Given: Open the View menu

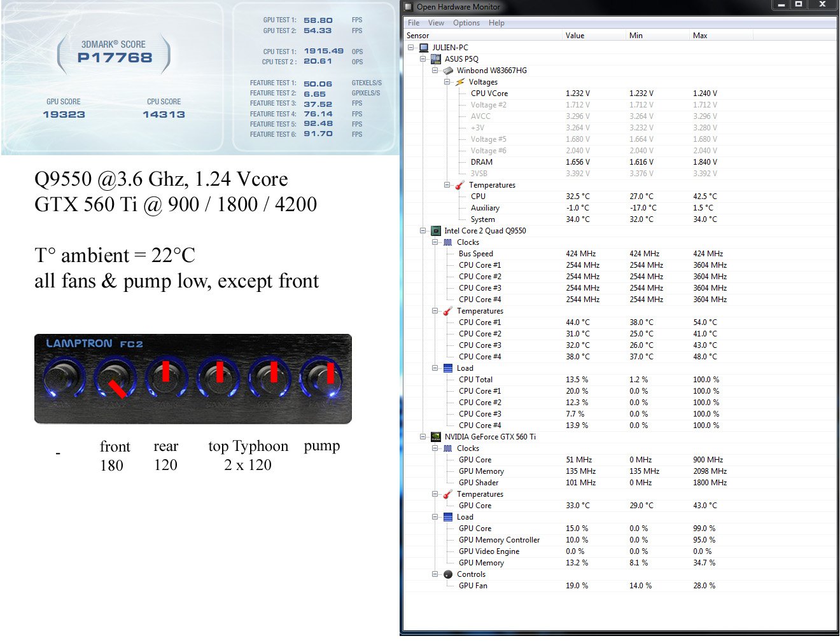Looking at the screenshot, I should [x=436, y=23].
